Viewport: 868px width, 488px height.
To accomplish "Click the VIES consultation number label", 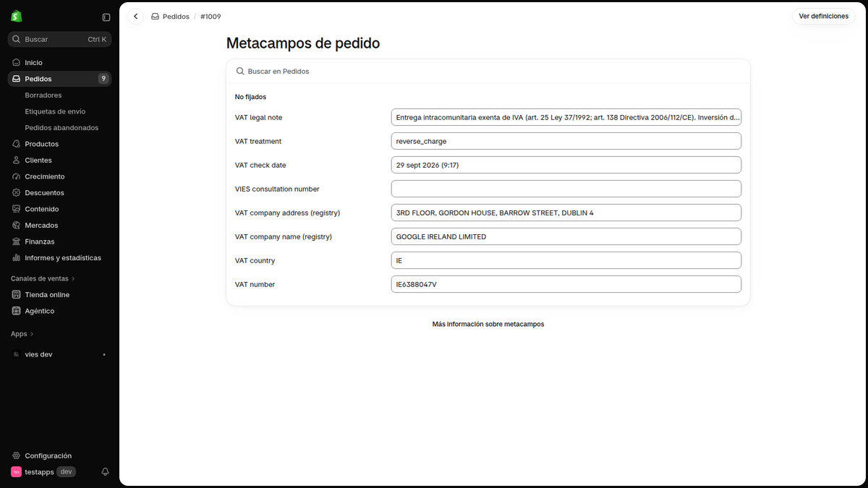I will 277,189.
